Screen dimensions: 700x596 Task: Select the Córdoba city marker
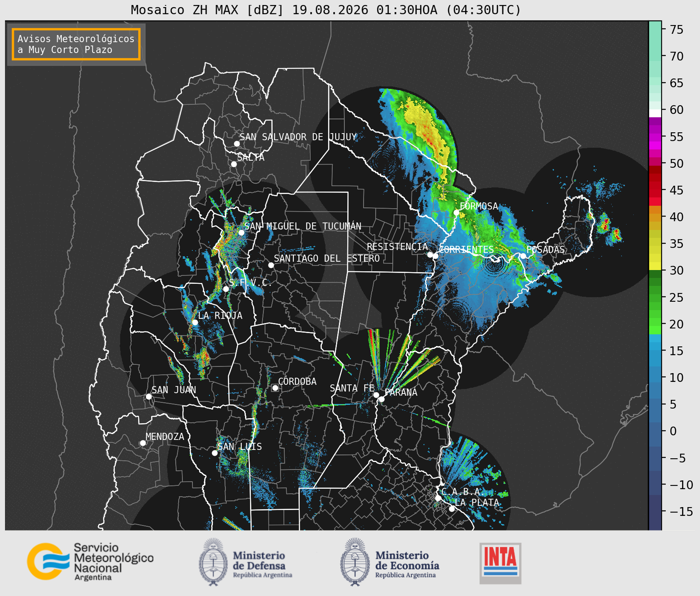pos(275,388)
